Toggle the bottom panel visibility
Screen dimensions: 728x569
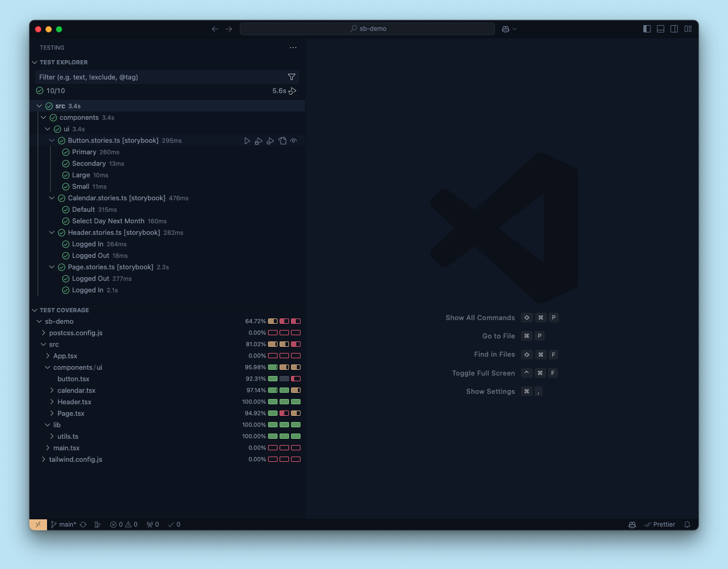(x=660, y=29)
